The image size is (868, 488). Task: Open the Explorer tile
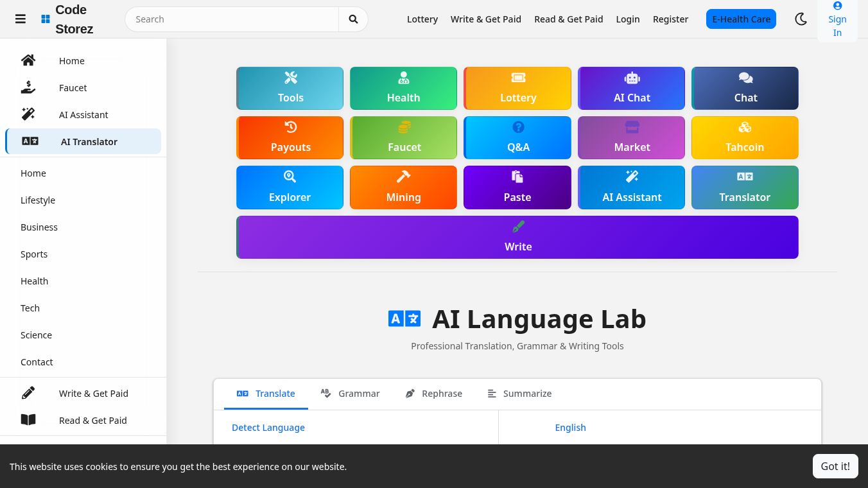(290, 187)
